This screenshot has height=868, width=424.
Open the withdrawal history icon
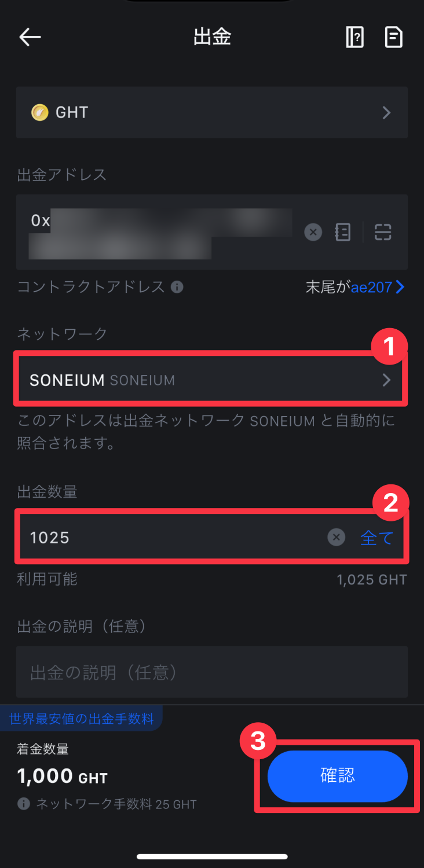[x=394, y=38]
